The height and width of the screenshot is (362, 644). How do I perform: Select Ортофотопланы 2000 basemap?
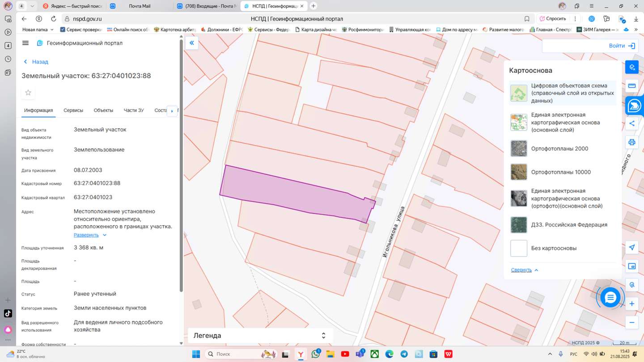pyautogui.click(x=559, y=149)
